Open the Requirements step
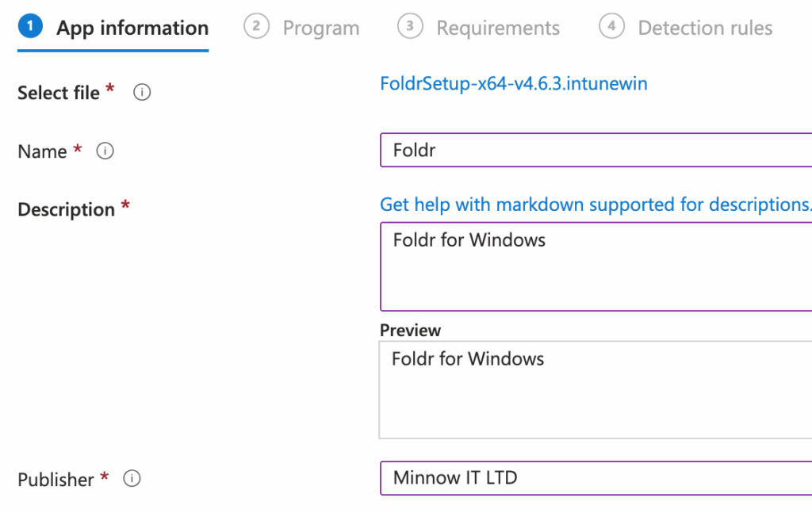 click(498, 27)
